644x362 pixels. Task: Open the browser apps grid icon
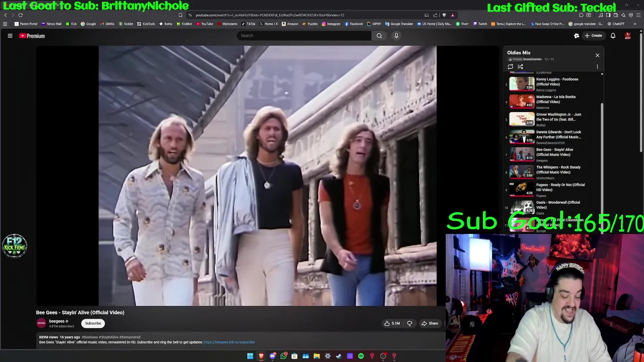[5, 24]
